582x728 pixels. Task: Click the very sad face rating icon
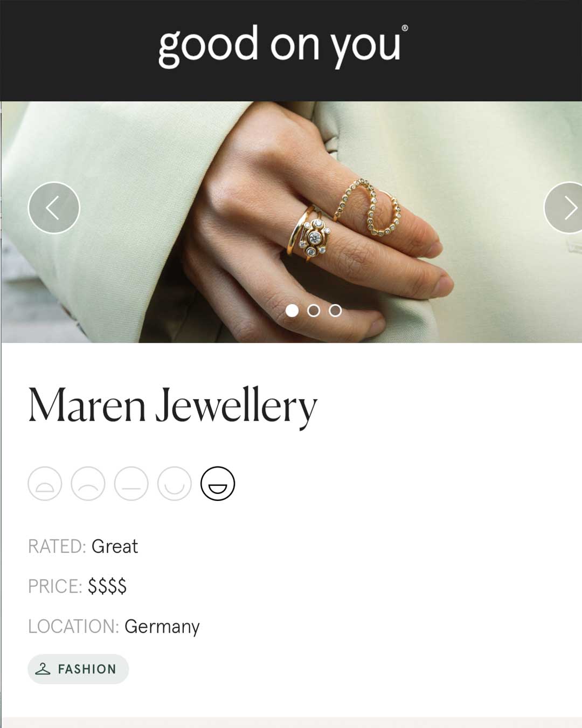(x=45, y=483)
